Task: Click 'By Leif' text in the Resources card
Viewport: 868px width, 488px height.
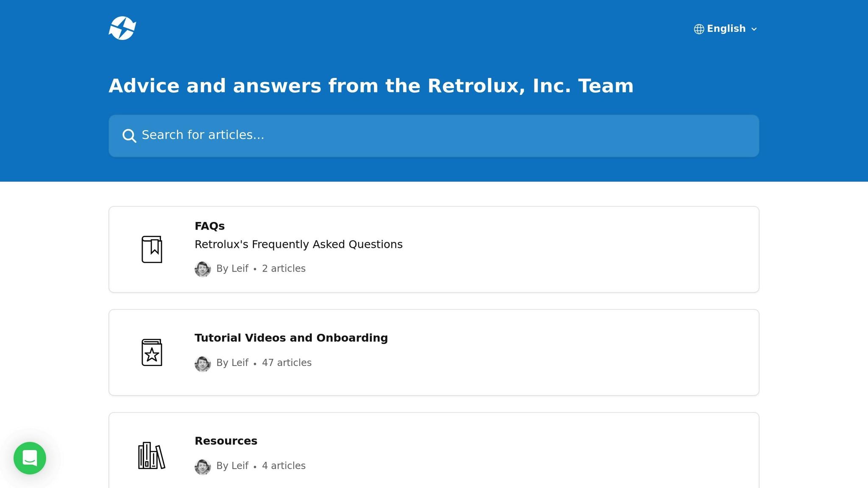Action: tap(232, 466)
